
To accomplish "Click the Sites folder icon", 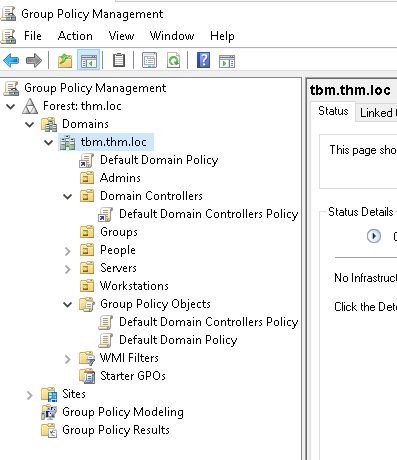I will 49,394.
